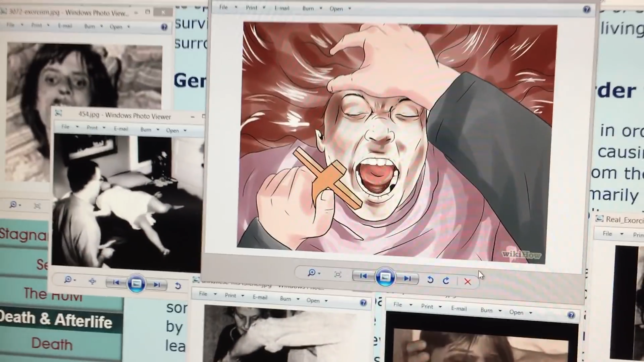Go to previous image in wikiHow cartoon viewer
644x362 pixels.
pyautogui.click(x=363, y=276)
